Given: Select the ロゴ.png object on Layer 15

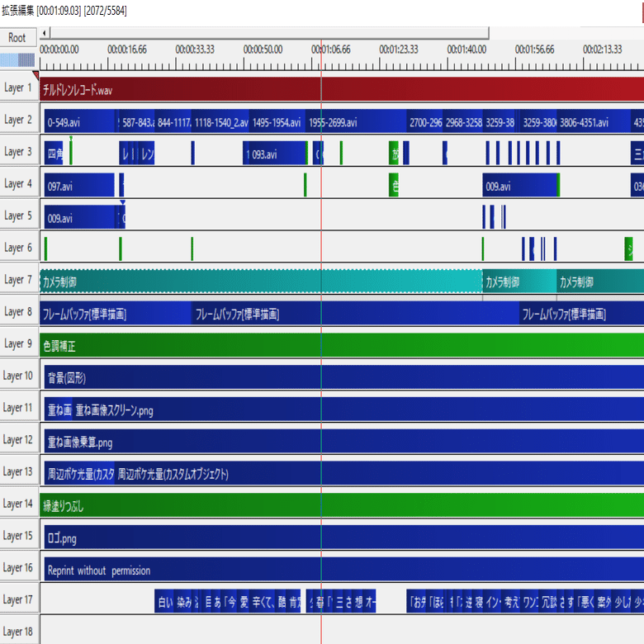Looking at the screenshot, I should [344, 537].
